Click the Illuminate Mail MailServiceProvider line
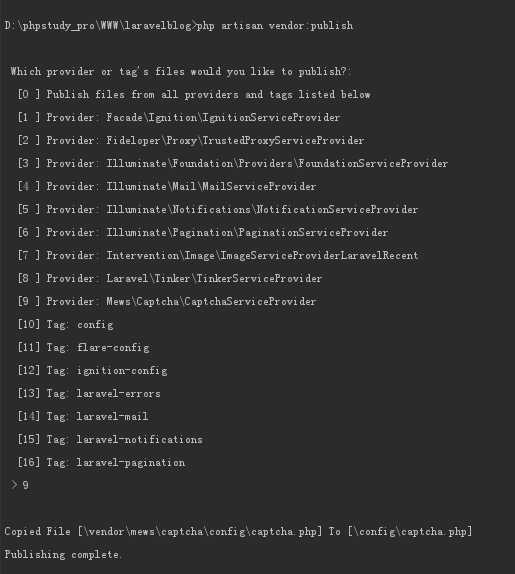 [167, 187]
